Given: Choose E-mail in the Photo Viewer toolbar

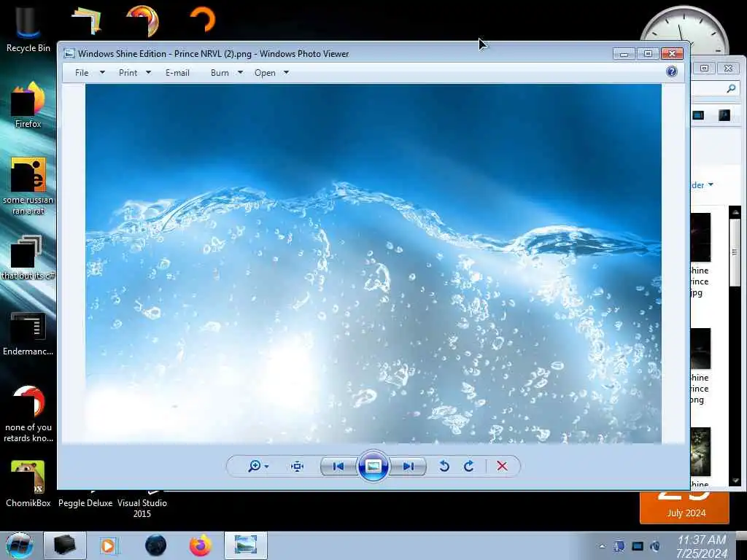Looking at the screenshot, I should pyautogui.click(x=177, y=73).
